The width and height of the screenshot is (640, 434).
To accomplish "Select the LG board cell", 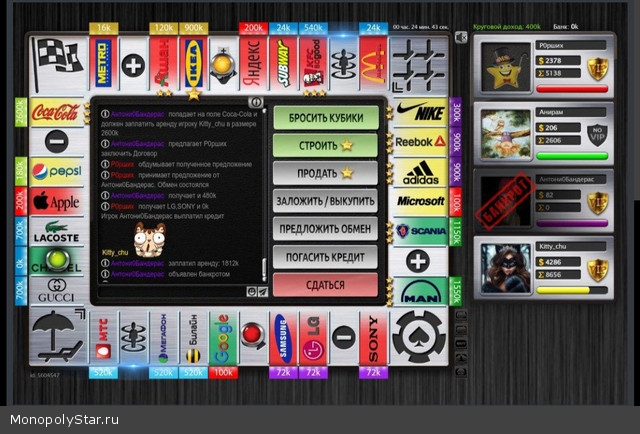I will click(313, 338).
